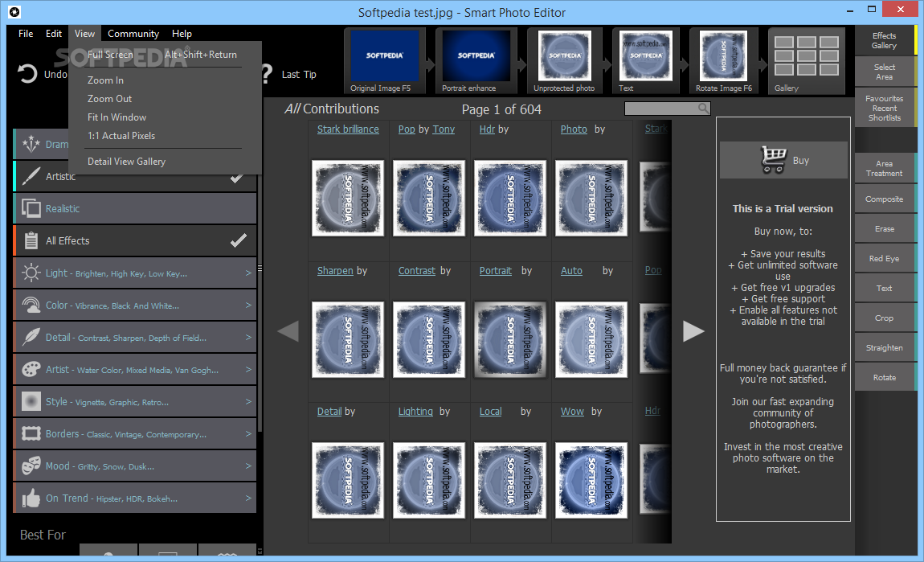
Task: Open the Edit menu
Action: 54,34
